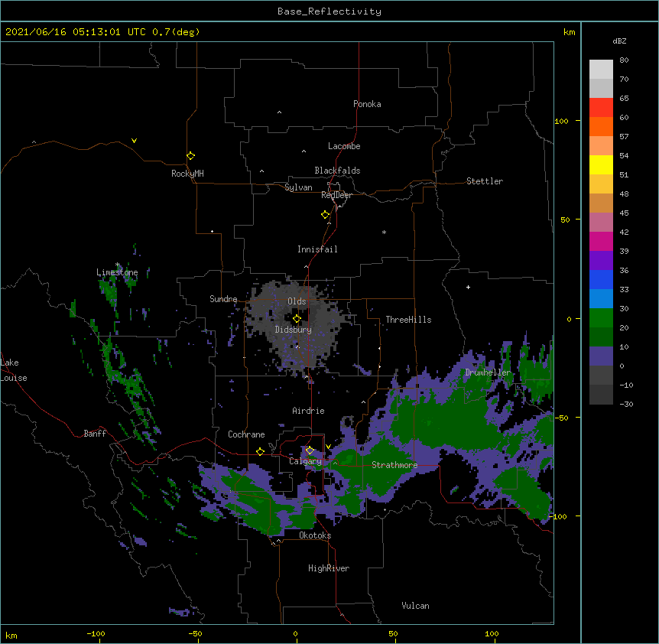Select the light gray 80 dBZ legend swatch

pos(601,69)
